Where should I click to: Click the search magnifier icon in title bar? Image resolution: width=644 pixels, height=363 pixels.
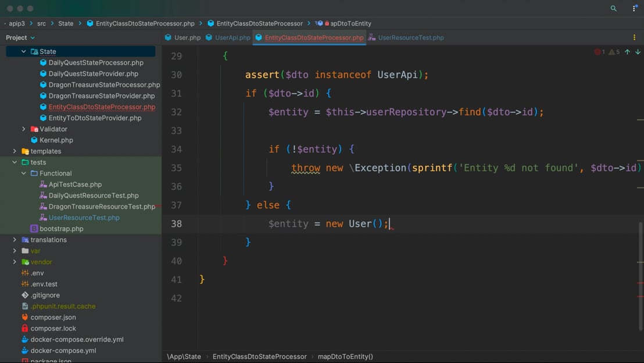tap(613, 9)
